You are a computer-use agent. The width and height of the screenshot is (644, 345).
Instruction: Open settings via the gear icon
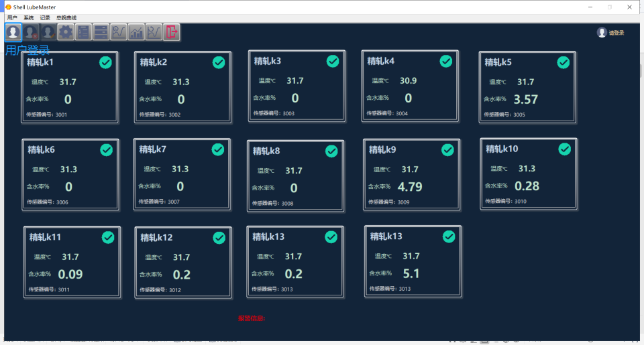[x=66, y=31]
